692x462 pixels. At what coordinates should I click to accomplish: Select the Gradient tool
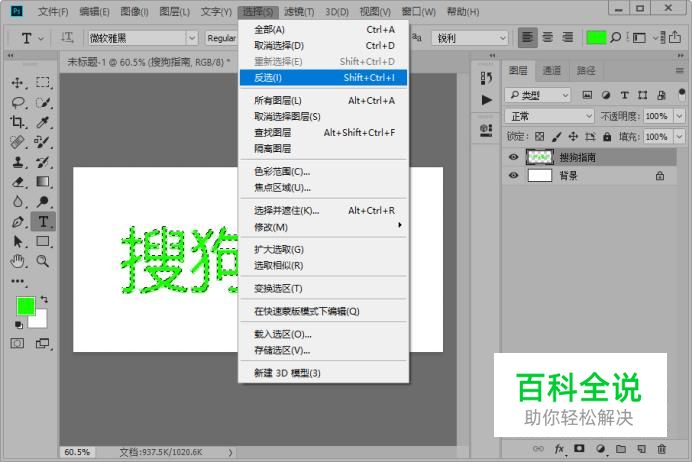pos(43,181)
